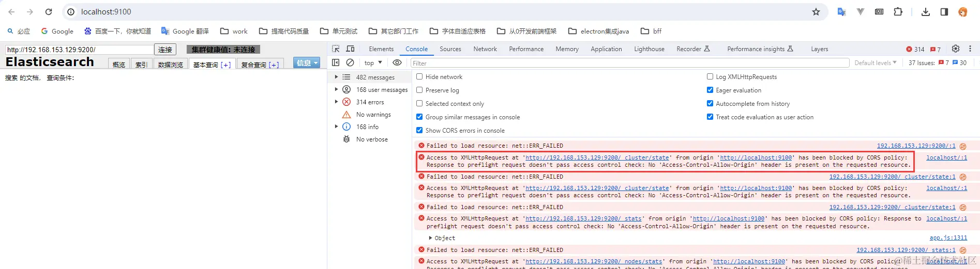Image resolution: width=980 pixels, height=269 pixels.
Task: Enable Hide network checkbox
Action: 419,76
